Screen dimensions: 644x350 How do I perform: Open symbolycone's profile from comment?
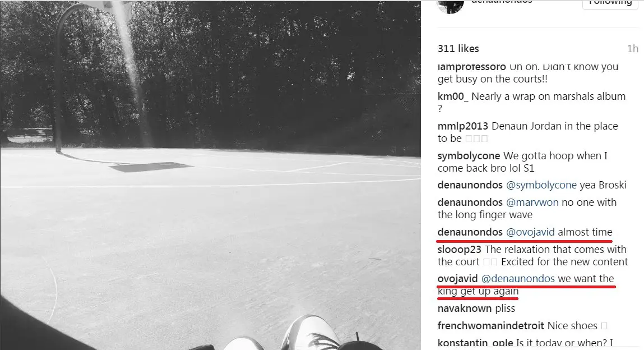(469, 156)
